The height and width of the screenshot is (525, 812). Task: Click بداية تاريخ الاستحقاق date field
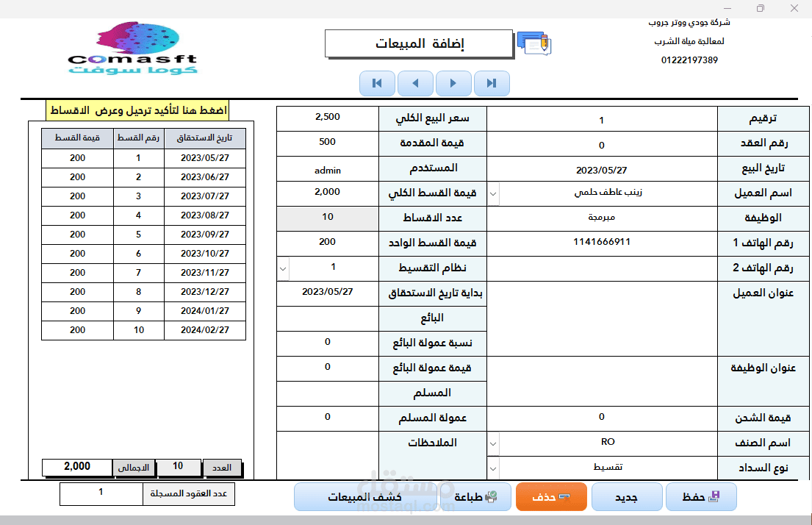(x=328, y=294)
